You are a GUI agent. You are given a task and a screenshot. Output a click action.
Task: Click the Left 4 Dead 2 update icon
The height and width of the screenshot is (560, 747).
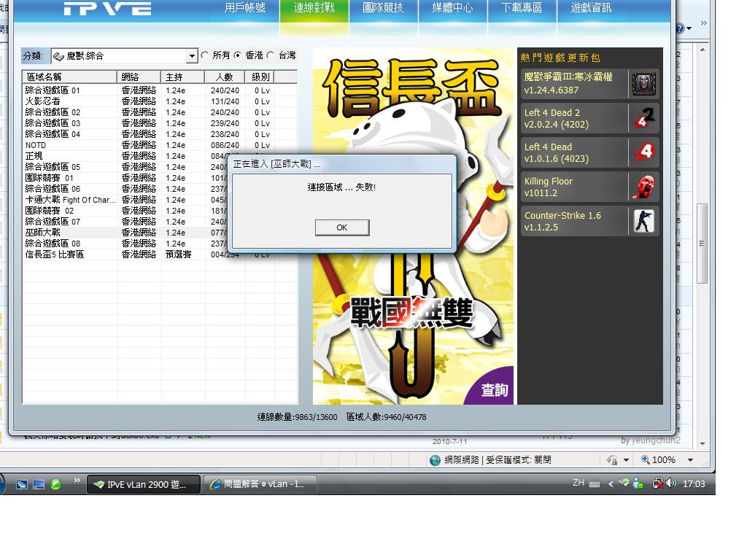pos(643,118)
